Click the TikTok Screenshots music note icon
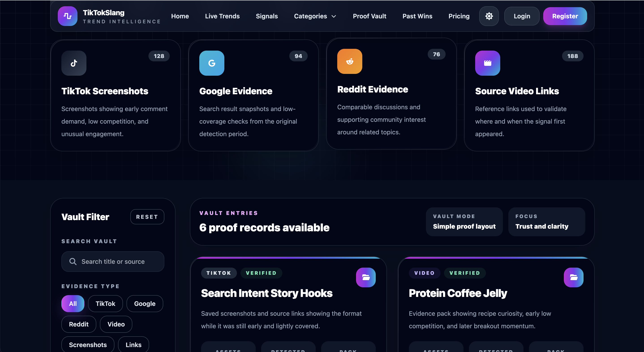Image resolution: width=644 pixels, height=352 pixels. 74,63
